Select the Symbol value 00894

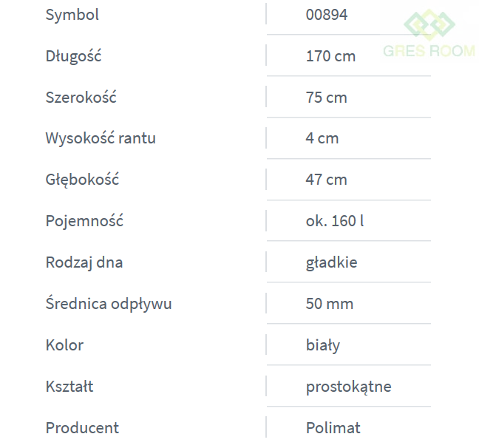pyautogui.click(x=327, y=15)
